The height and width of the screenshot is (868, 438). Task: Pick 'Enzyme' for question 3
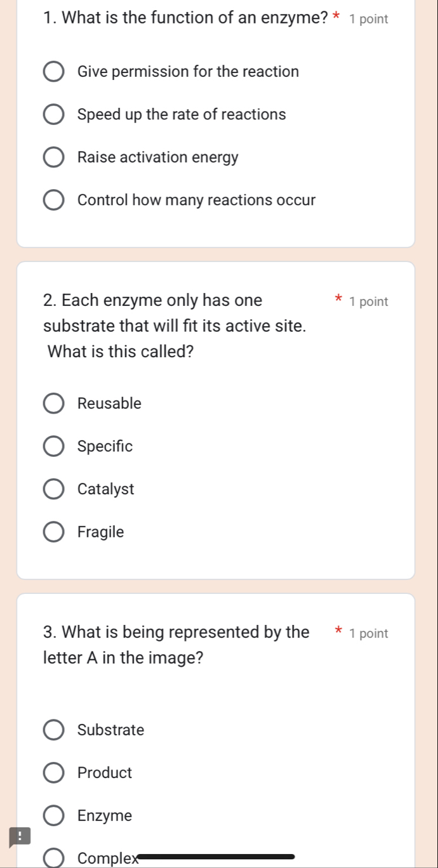tap(53, 816)
